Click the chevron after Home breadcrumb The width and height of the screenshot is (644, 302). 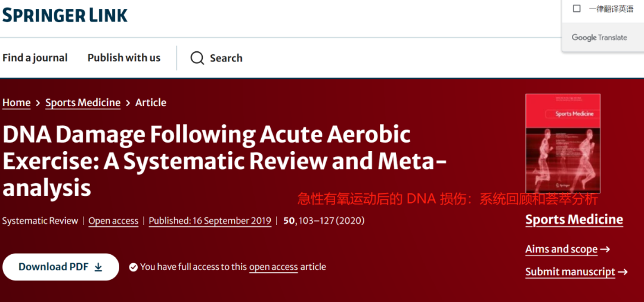38,103
